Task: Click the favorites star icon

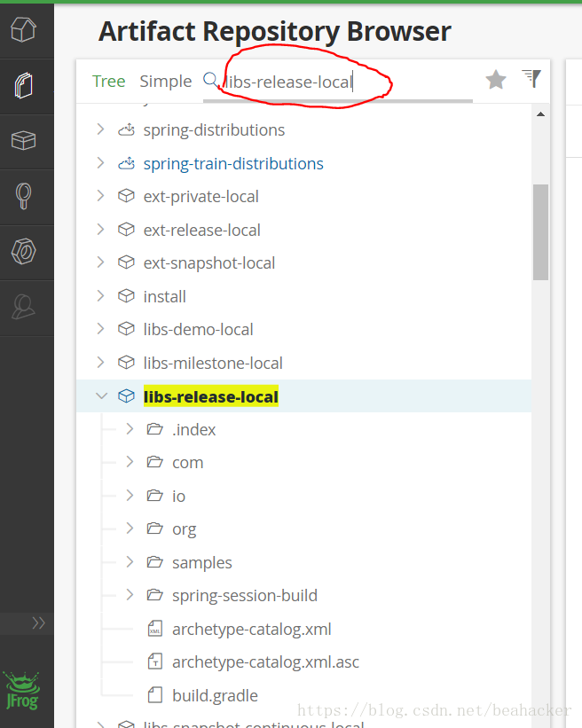Action: click(x=496, y=80)
